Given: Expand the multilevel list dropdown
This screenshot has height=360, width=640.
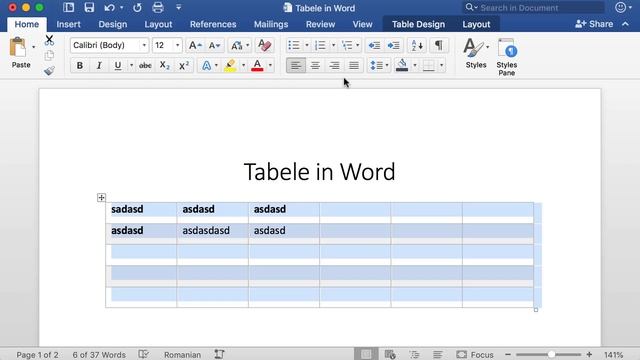Looking at the screenshot, I should (358, 45).
